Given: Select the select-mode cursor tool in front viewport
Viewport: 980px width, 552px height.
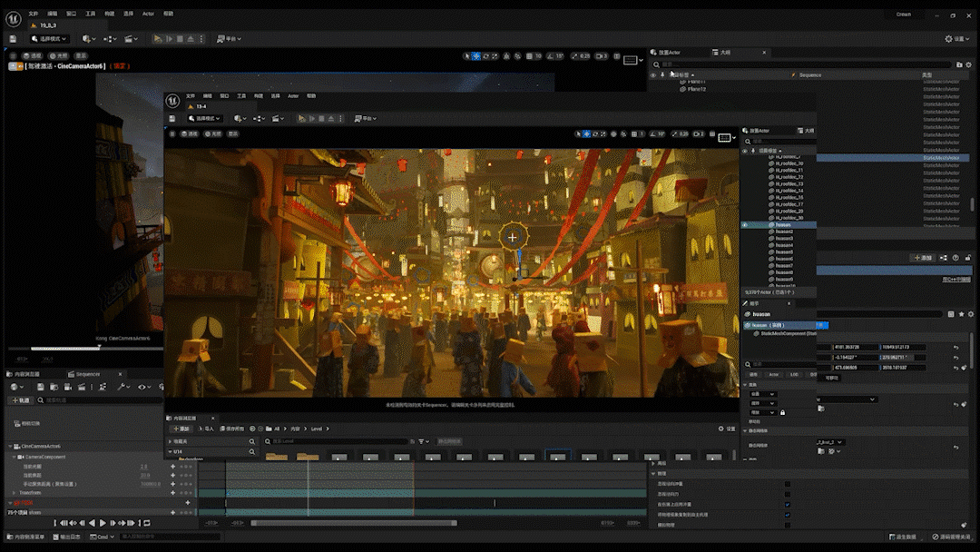Looking at the screenshot, I should click(x=577, y=133).
